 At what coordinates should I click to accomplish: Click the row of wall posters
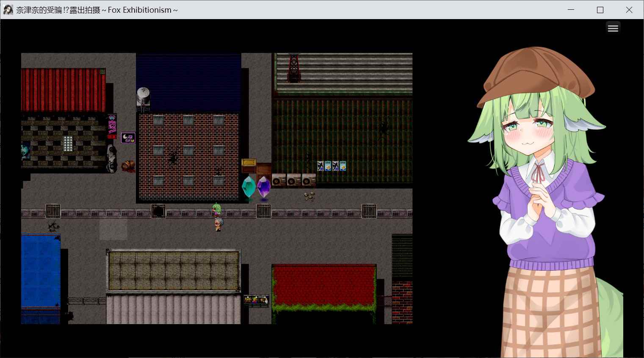(332, 166)
